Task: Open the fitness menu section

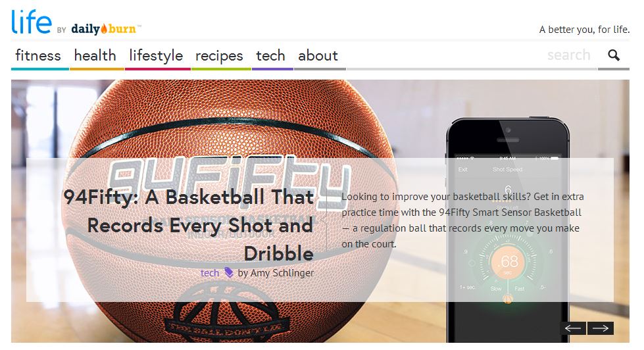Action: coord(38,55)
